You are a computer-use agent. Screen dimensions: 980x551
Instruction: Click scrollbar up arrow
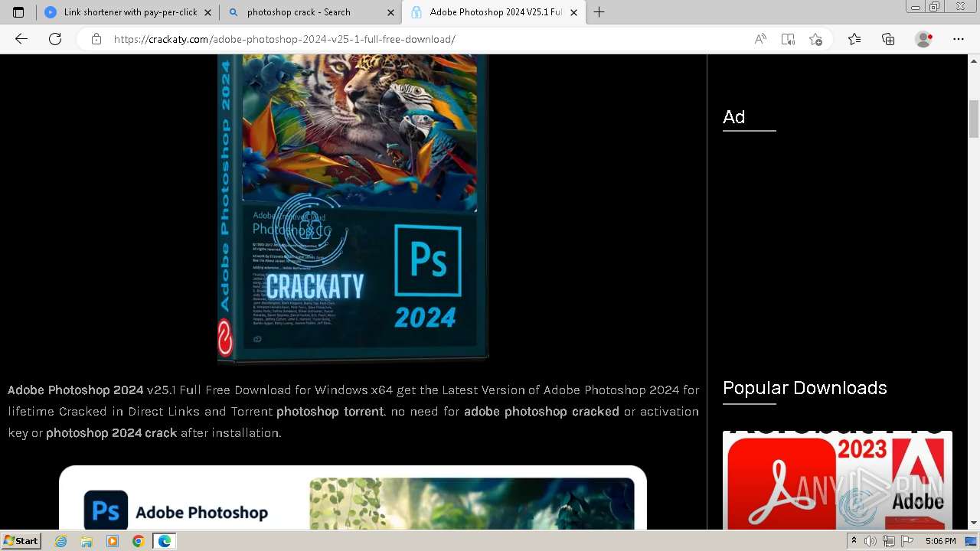pyautogui.click(x=974, y=60)
